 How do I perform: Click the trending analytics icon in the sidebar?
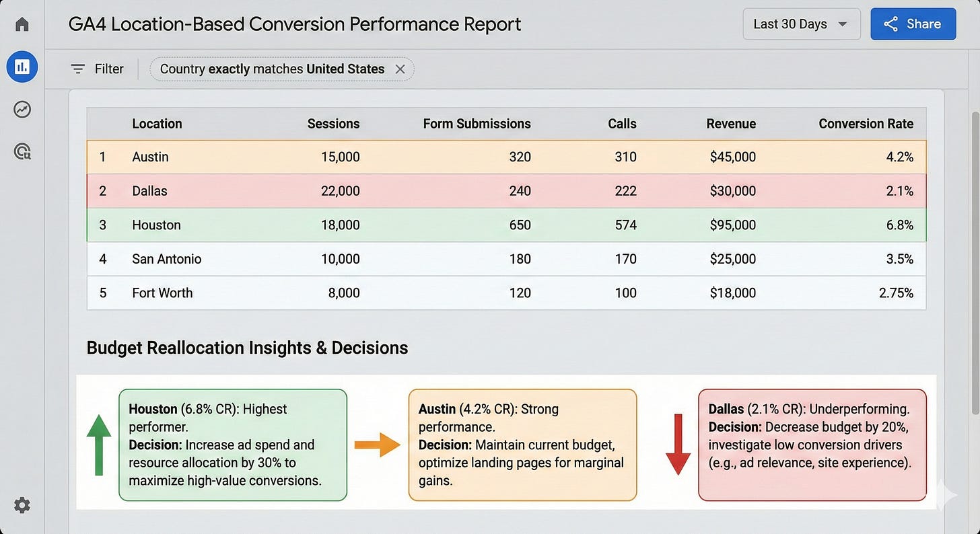coord(22,109)
